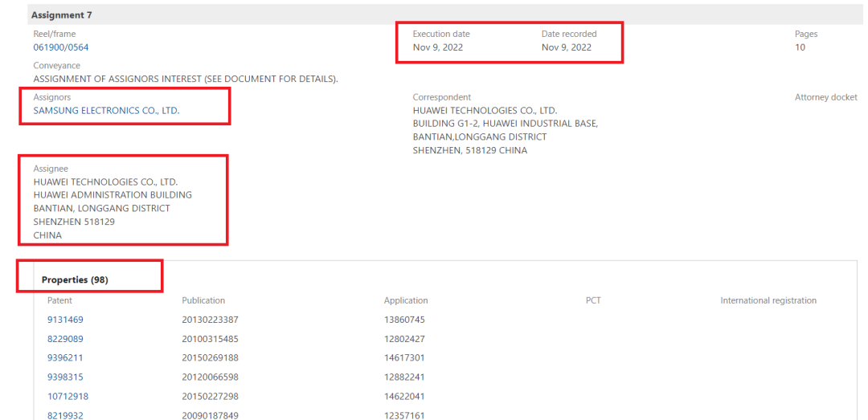Screen dimensions: 868x420
Task: Select application number 14622041
Action: pos(404,396)
